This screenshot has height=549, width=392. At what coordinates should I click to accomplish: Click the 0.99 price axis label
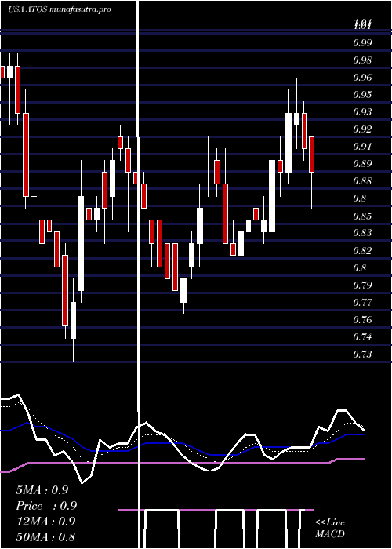tap(362, 43)
